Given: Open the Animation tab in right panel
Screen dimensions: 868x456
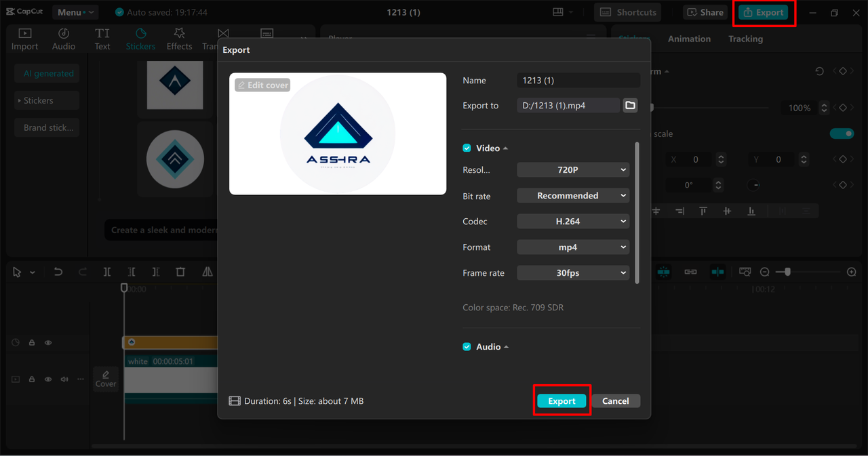Looking at the screenshot, I should pos(689,39).
